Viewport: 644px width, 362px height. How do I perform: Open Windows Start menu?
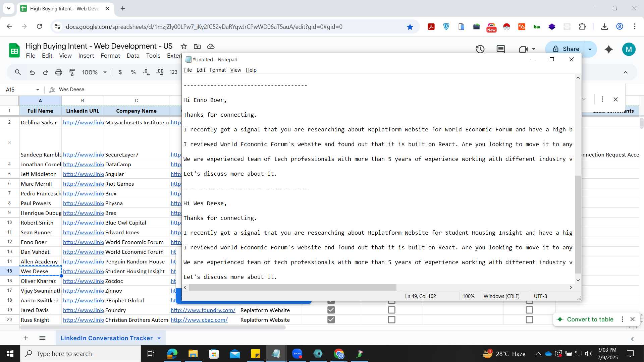10,354
